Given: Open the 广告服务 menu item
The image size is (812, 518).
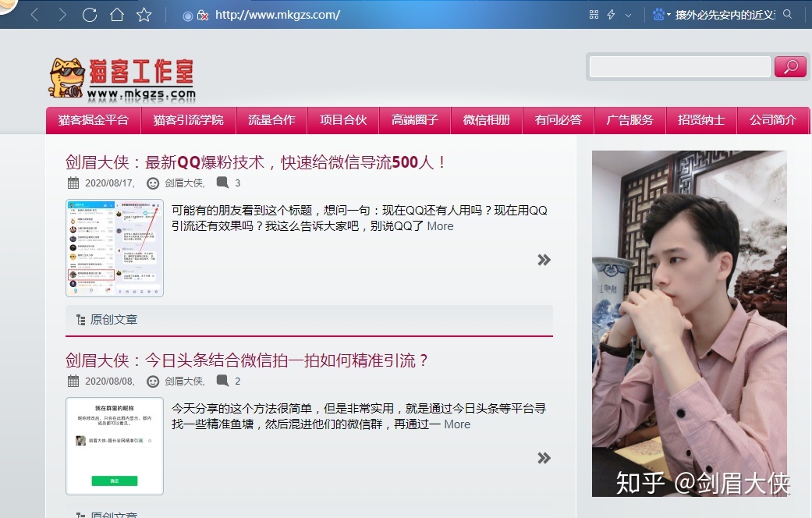Looking at the screenshot, I should pos(630,120).
